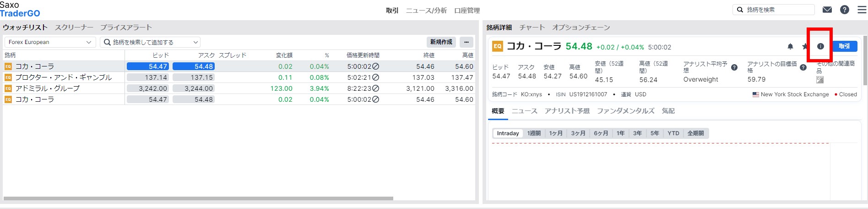Viewport: 868px width, 209px height.
Task: Click EQ icon on プロクター・アンド・ギャンブル row
Action: 8,77
